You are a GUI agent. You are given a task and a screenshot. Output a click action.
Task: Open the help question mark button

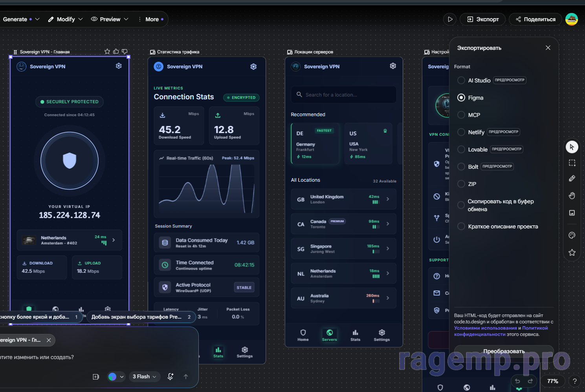[574, 381]
